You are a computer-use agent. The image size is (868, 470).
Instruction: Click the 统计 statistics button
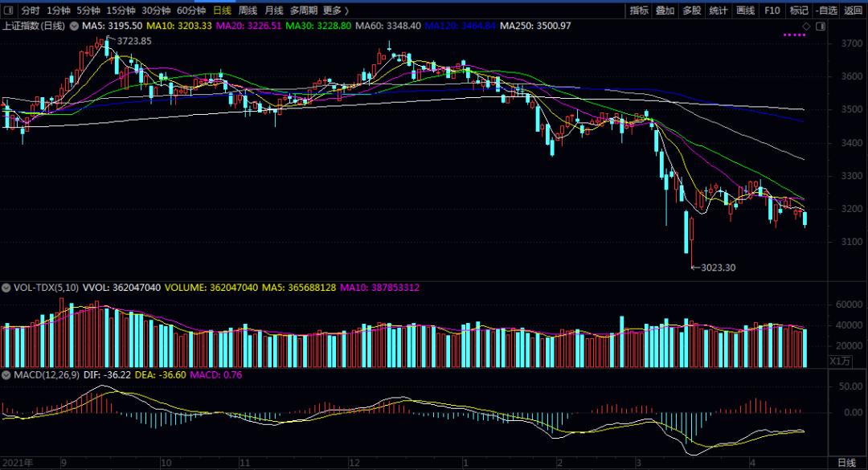tap(719, 10)
